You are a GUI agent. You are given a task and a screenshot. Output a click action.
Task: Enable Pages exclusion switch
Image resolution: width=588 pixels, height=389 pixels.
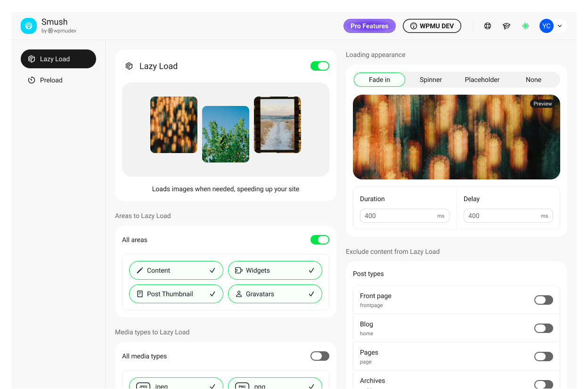tap(544, 357)
